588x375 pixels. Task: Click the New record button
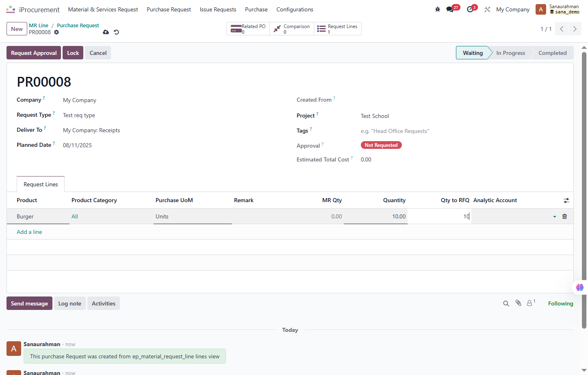point(17,29)
